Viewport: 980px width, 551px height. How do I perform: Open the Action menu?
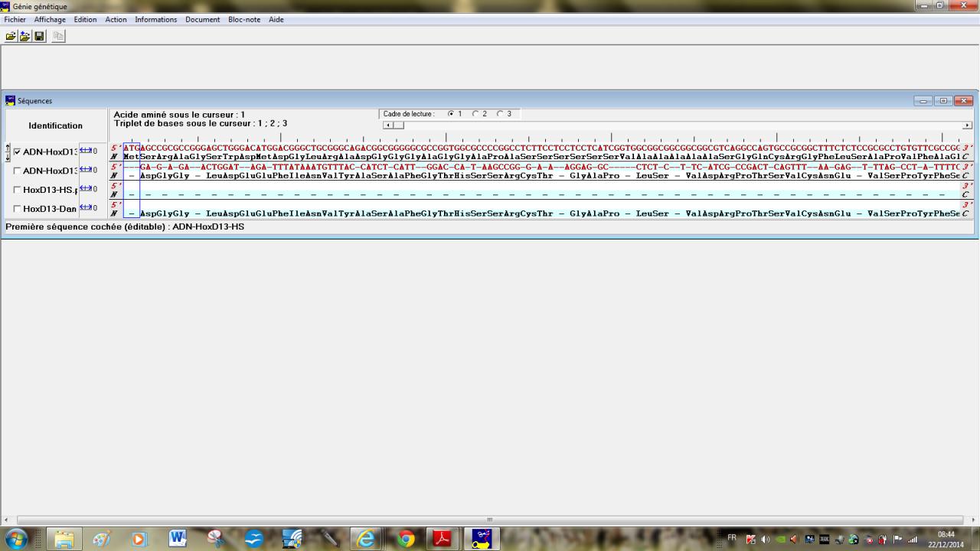click(116, 20)
